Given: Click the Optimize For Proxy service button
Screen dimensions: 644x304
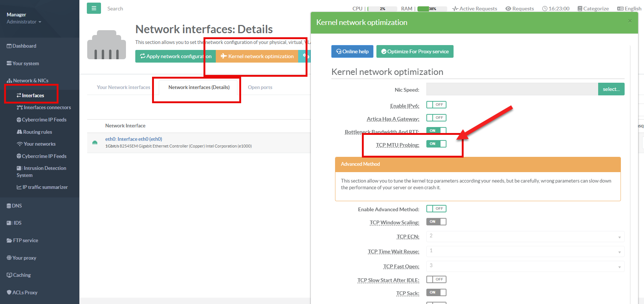Looking at the screenshot, I should tap(414, 51).
